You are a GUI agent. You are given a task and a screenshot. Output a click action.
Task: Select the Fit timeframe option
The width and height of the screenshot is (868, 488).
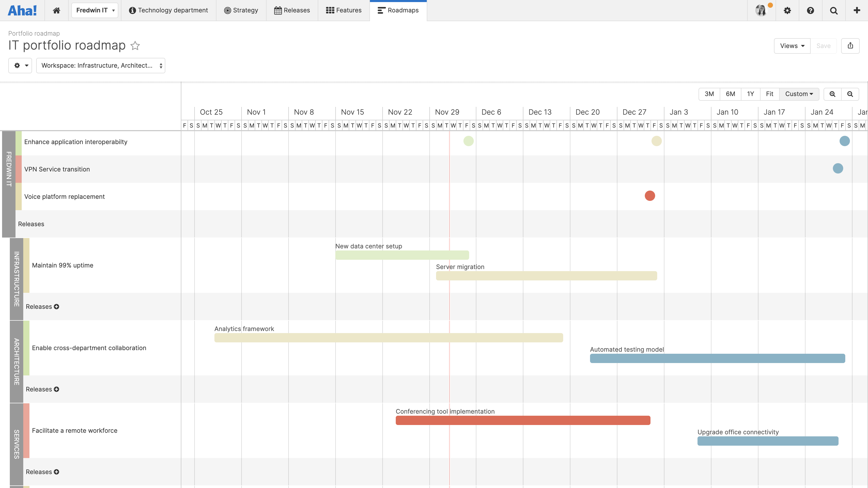click(x=770, y=94)
